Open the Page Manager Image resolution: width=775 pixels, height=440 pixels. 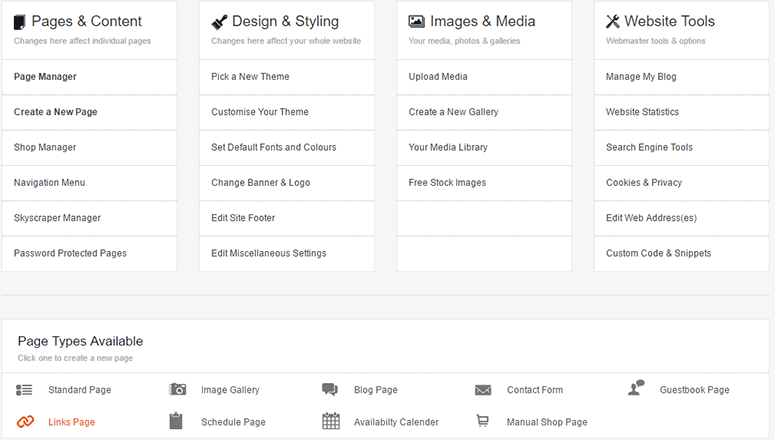45,77
